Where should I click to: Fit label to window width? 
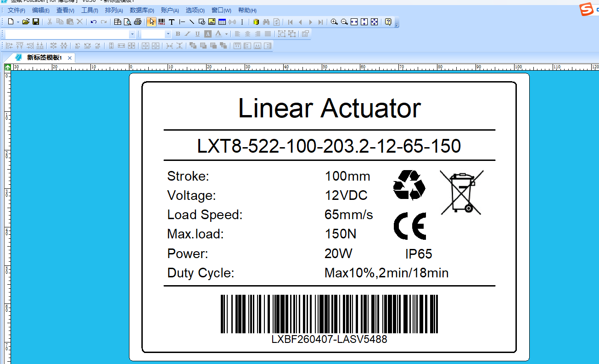click(x=354, y=22)
